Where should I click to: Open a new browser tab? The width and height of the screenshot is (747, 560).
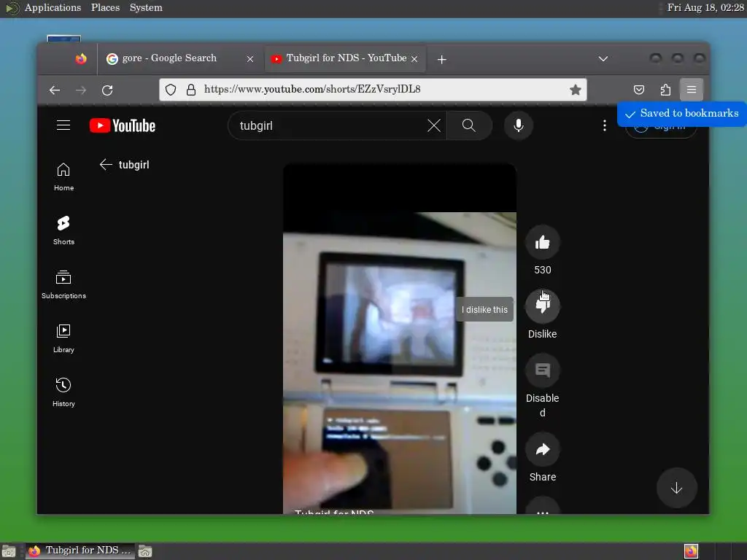441,59
